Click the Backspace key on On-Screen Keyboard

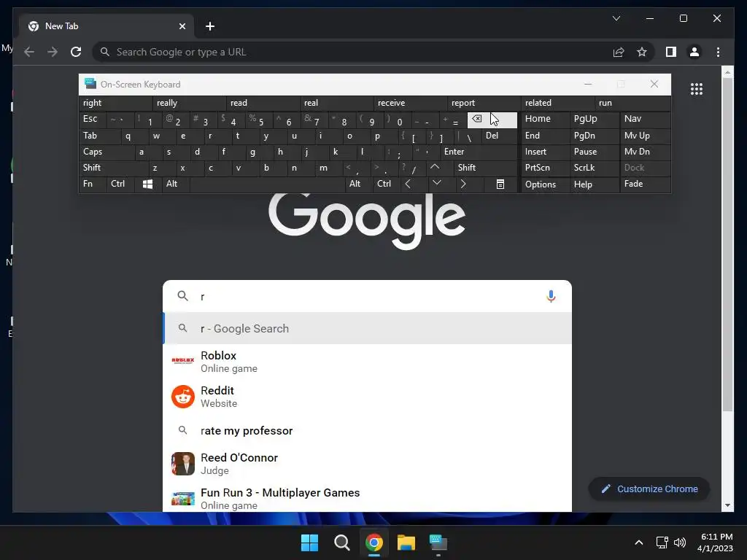tap(492, 120)
